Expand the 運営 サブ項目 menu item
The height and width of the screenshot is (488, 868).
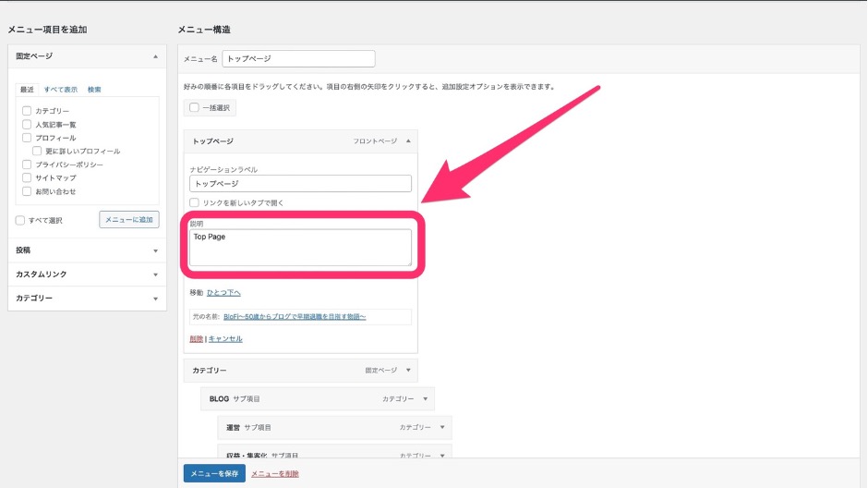[x=442, y=428]
